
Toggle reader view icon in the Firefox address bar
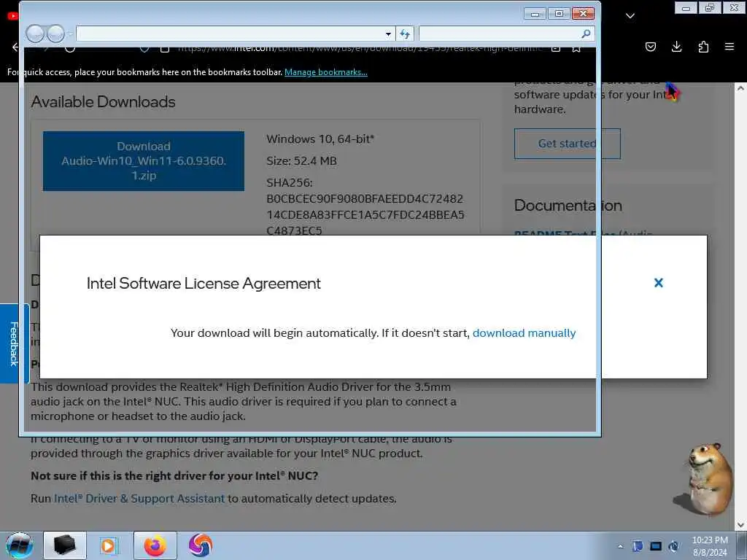tap(555, 49)
